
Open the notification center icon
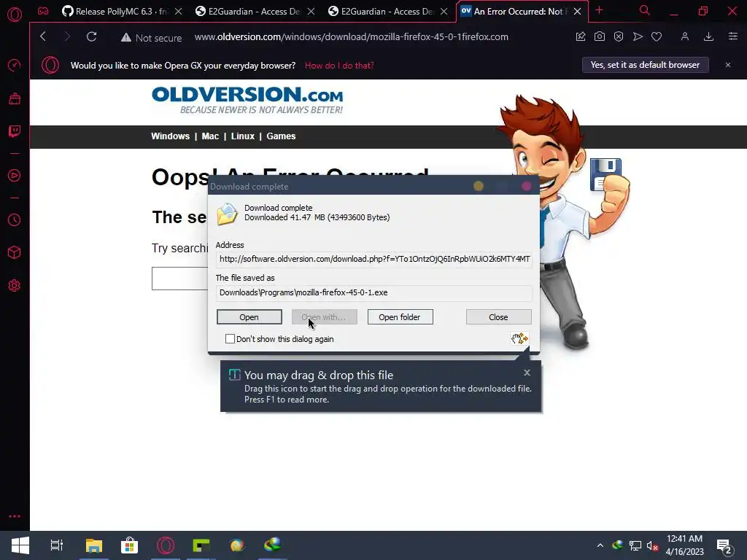coord(724,547)
